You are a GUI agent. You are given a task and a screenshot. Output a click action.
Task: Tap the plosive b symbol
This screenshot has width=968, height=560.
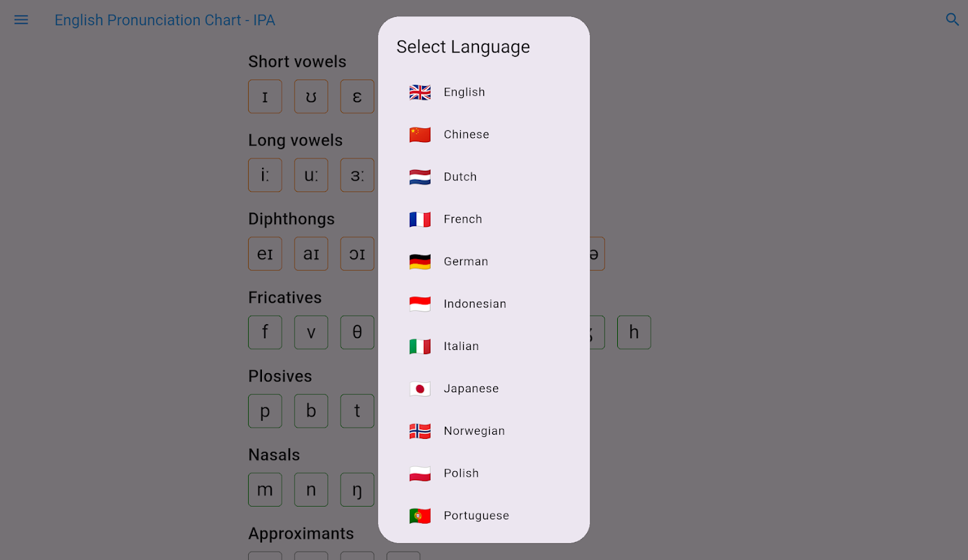click(311, 411)
